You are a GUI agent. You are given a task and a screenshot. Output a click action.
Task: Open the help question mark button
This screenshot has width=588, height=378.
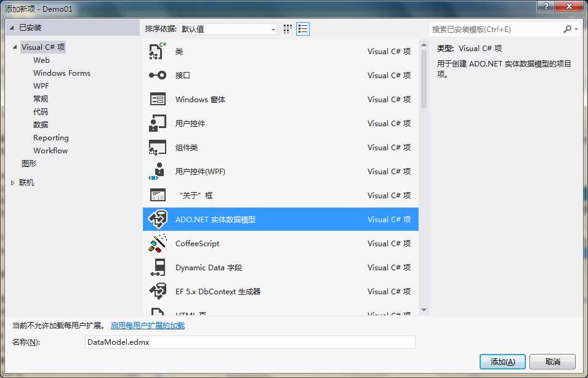click(547, 6)
